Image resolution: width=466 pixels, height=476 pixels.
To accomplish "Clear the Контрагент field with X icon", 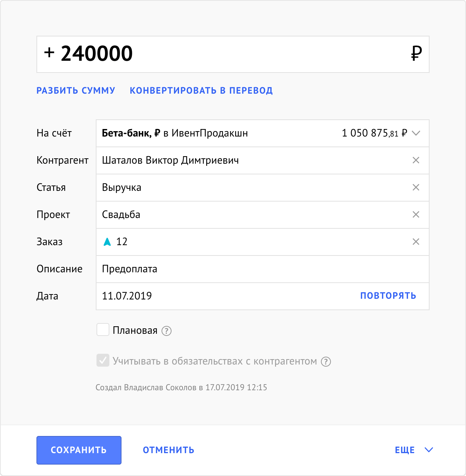I will point(416,160).
